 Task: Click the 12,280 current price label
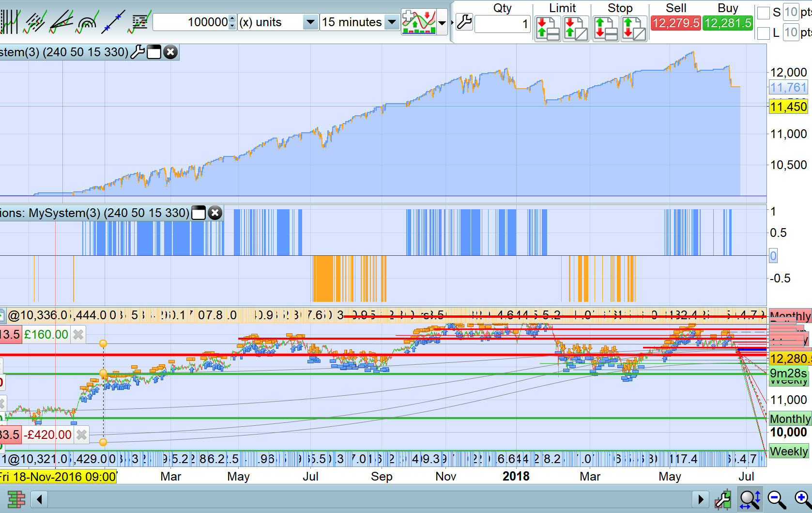tap(790, 358)
